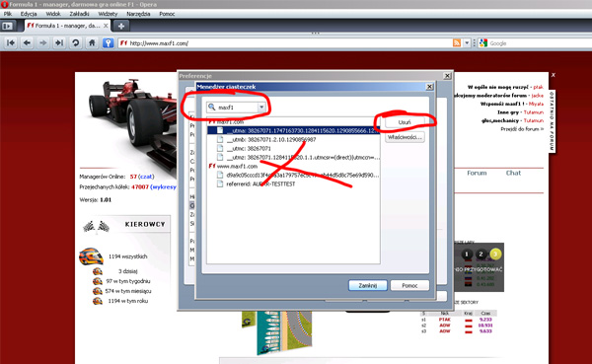Click the Właściwości button
The image size is (592, 364).
[x=405, y=137]
